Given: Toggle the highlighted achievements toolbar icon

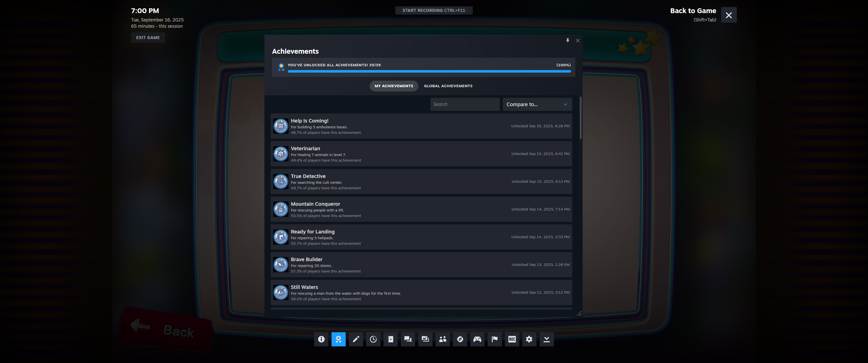Looking at the screenshot, I should click(338, 339).
